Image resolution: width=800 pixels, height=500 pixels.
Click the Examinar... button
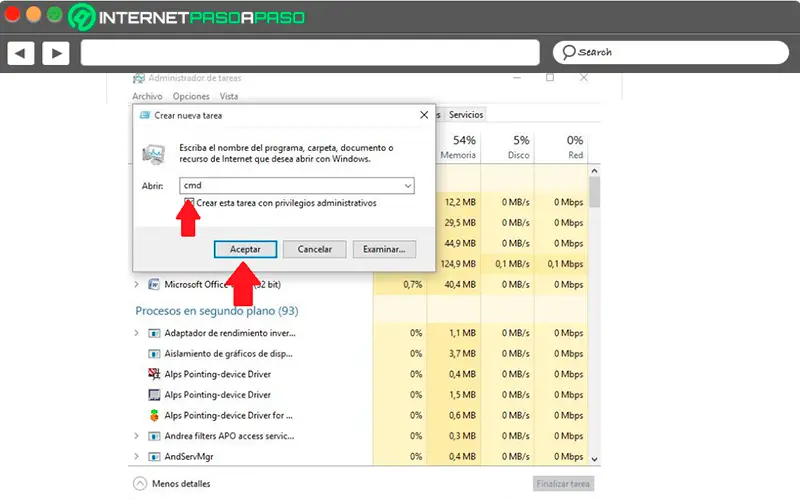coord(384,249)
